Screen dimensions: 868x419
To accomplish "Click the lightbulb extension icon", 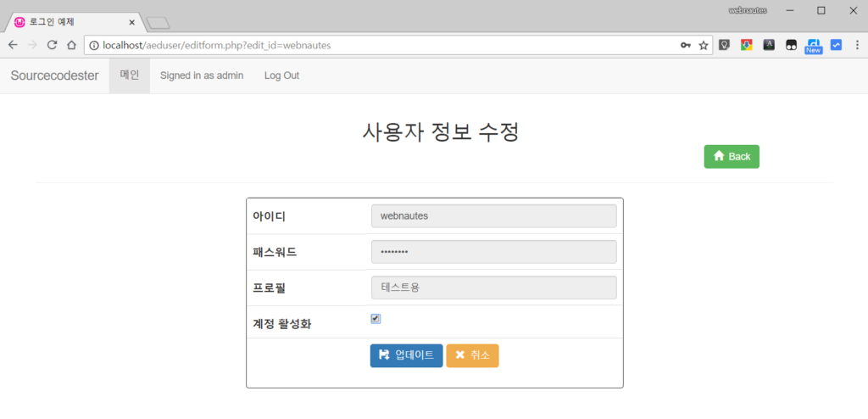I will 725,45.
